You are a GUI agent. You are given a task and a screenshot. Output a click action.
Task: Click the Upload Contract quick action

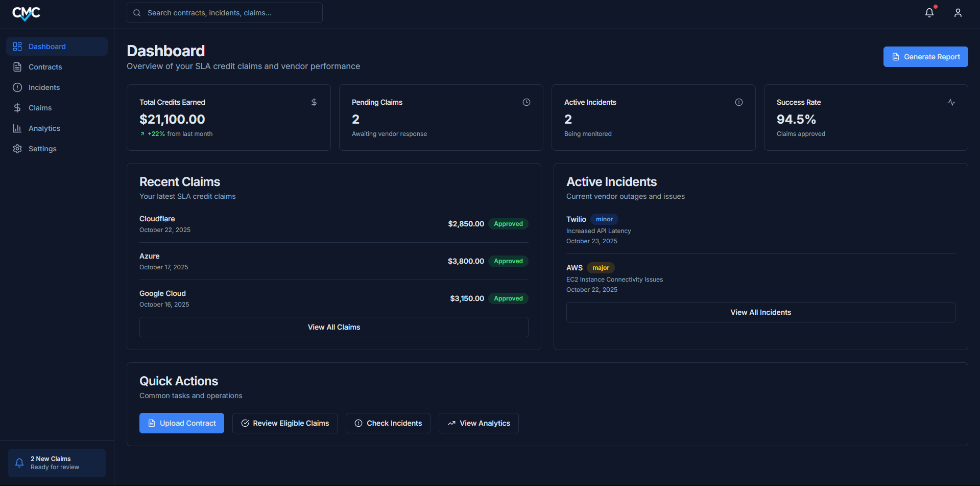tap(181, 423)
